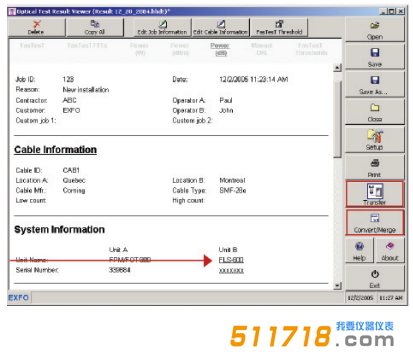Print the test report

tap(375, 167)
